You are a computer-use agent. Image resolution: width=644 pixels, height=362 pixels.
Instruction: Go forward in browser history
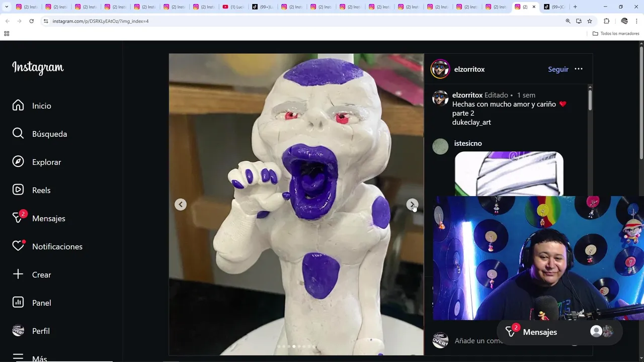click(x=19, y=21)
